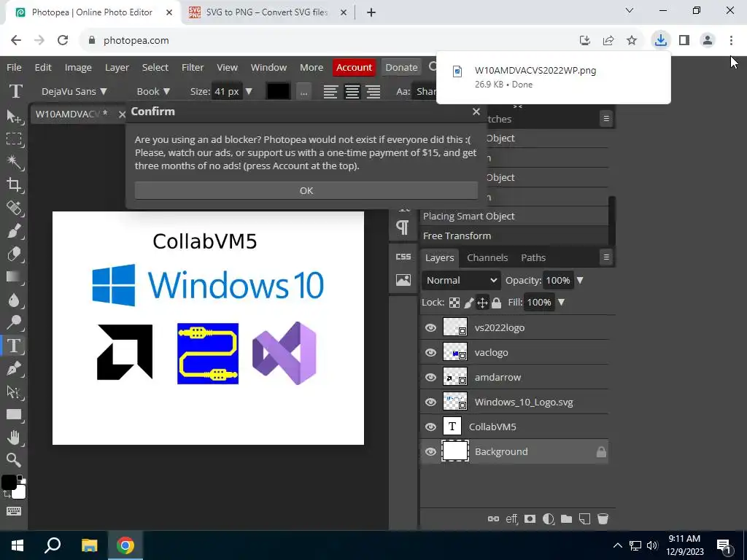The width and height of the screenshot is (747, 560).
Task: Toggle lock transparent pixels
Action: click(x=455, y=303)
